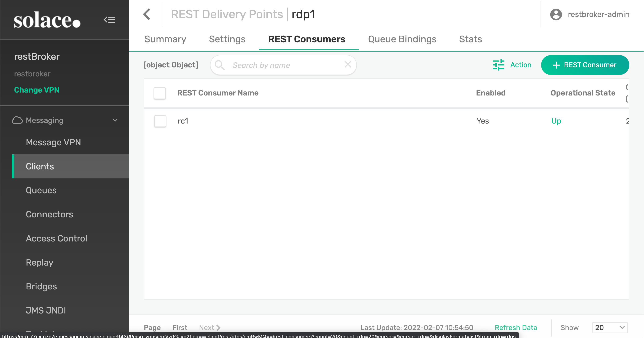Click the Messaging cloud icon
The image size is (644, 338).
click(17, 120)
